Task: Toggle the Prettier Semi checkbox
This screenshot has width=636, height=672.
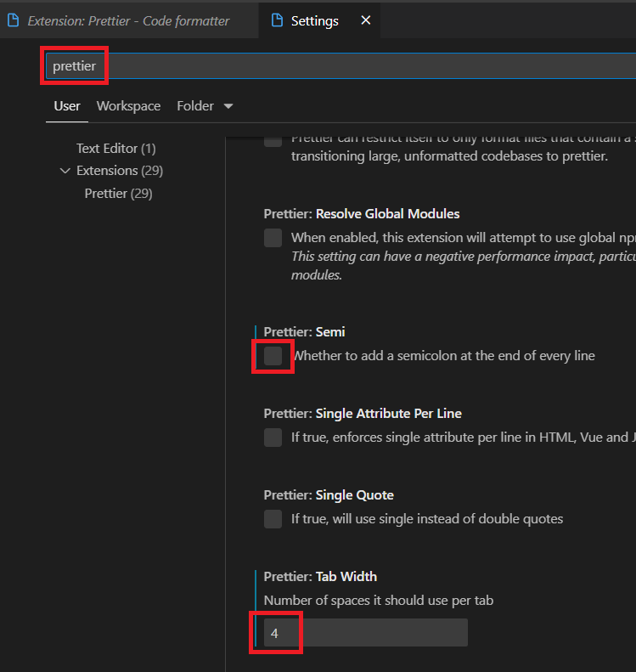Action: click(273, 356)
